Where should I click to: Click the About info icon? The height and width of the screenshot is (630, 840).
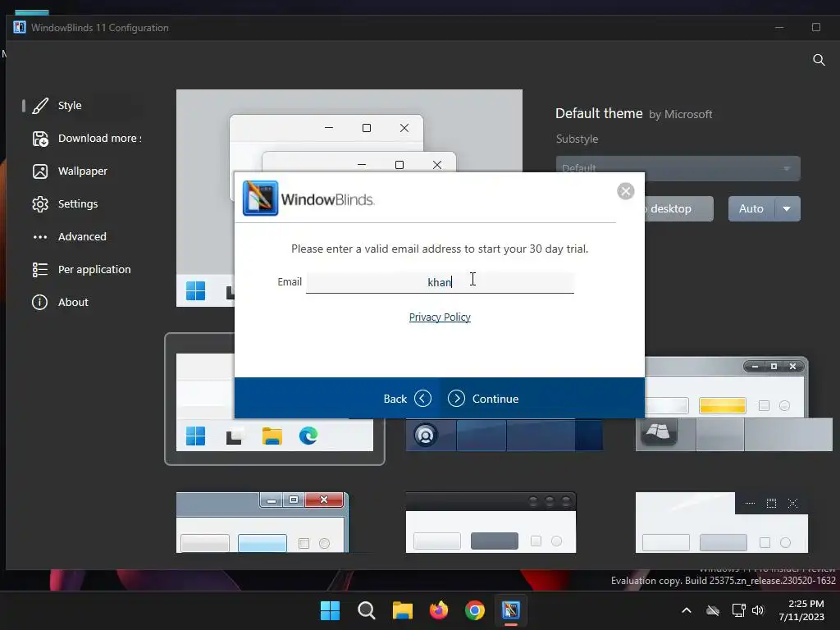(x=39, y=302)
